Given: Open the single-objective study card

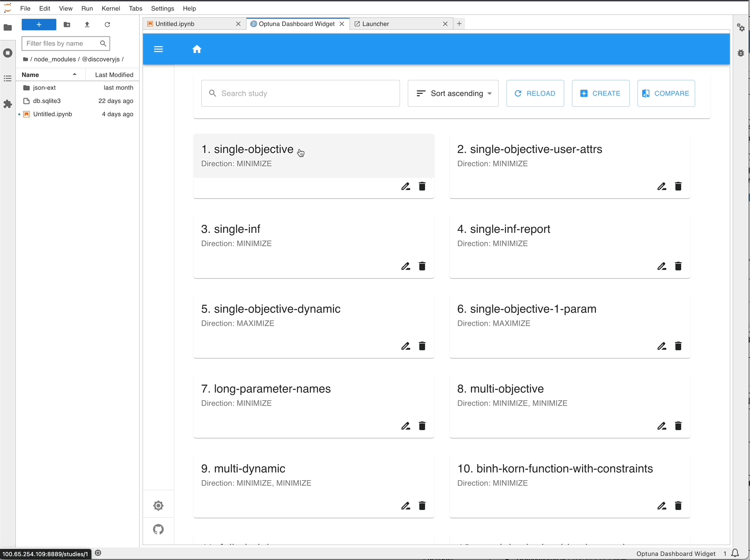Looking at the screenshot, I should point(314,156).
